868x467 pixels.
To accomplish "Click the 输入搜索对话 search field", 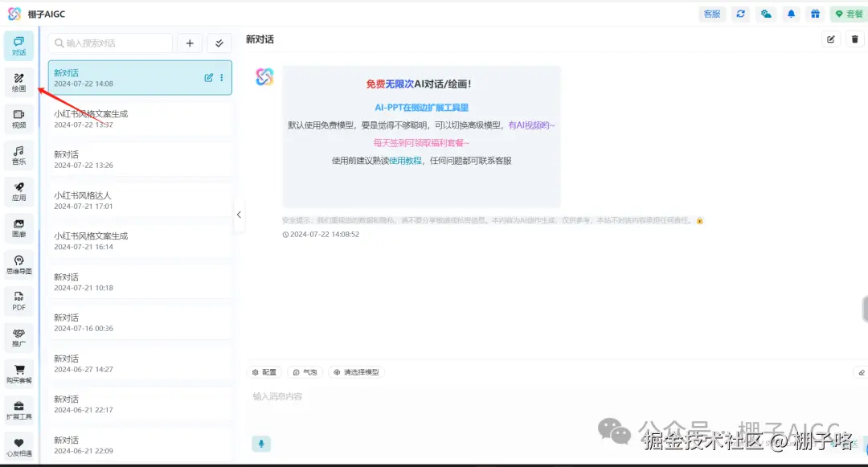I will tap(111, 43).
